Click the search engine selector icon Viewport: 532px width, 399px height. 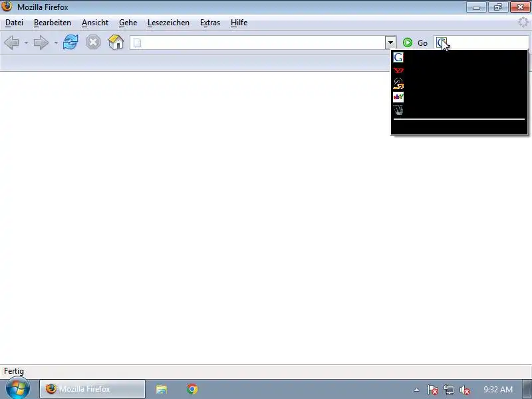(441, 43)
